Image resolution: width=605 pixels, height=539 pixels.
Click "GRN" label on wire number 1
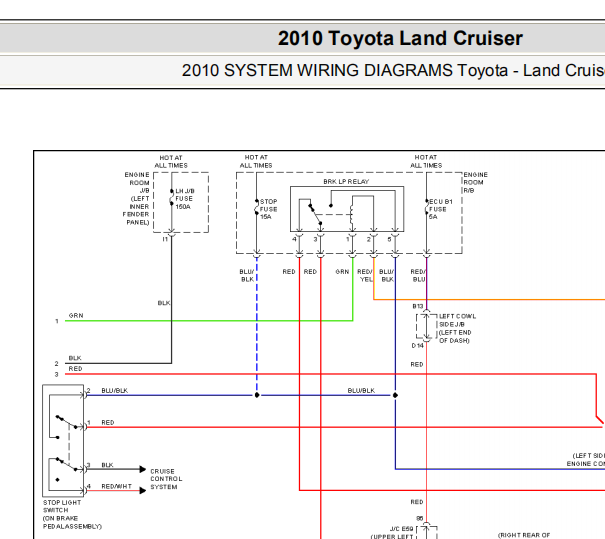[76, 316]
